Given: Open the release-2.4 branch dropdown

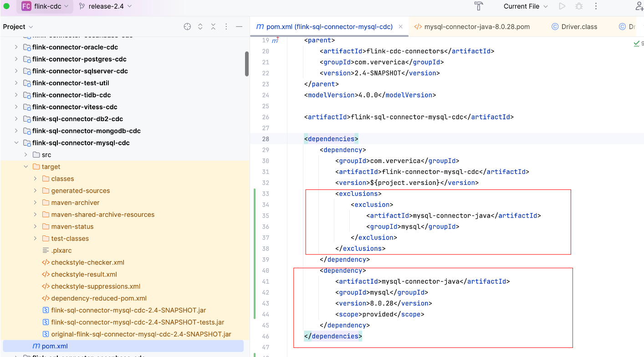Looking at the screenshot, I should click(x=105, y=6).
